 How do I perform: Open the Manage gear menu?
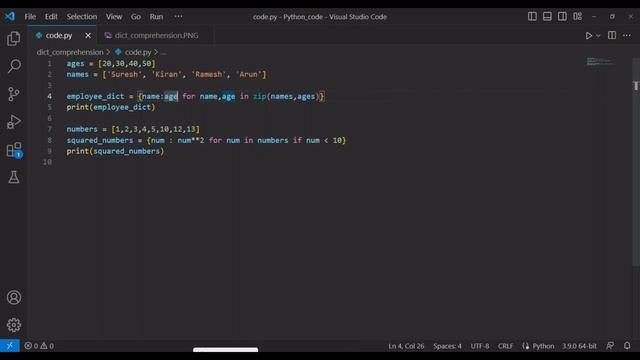pos(13,325)
